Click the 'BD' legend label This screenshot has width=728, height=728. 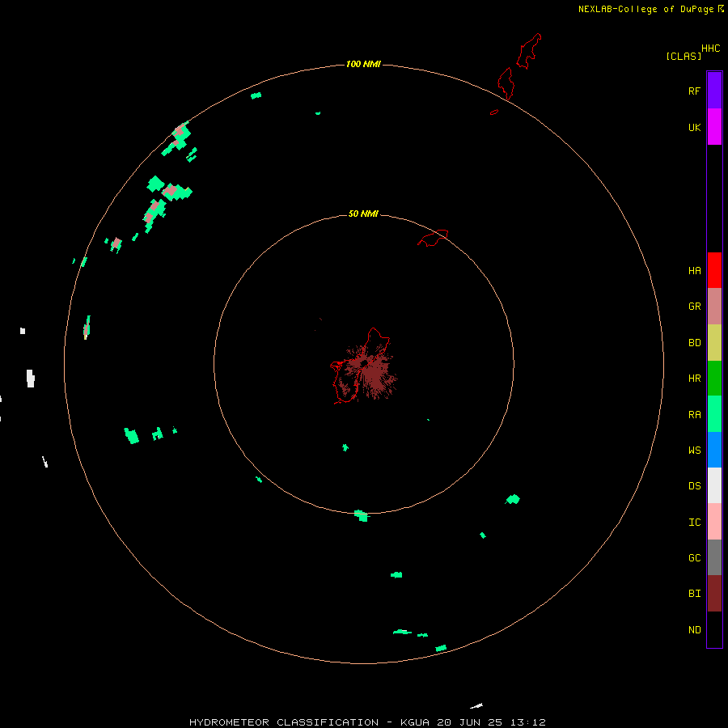coord(694,343)
